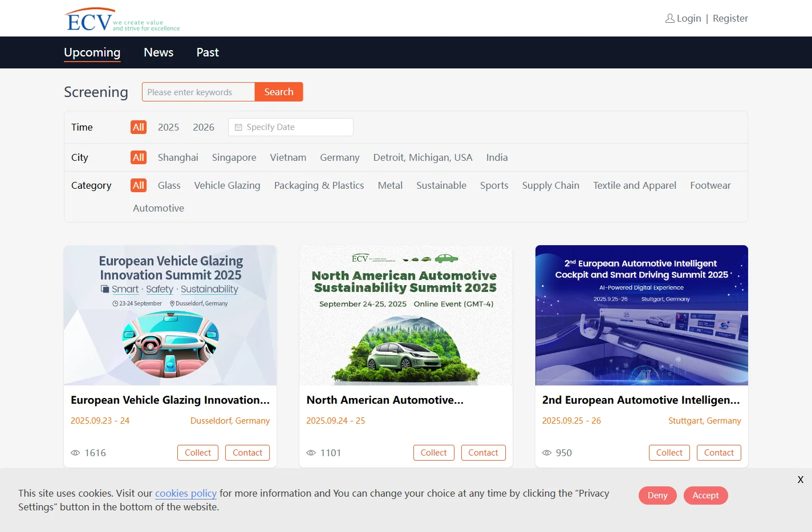
Task: Filter city by Vietnam
Action: (288, 157)
